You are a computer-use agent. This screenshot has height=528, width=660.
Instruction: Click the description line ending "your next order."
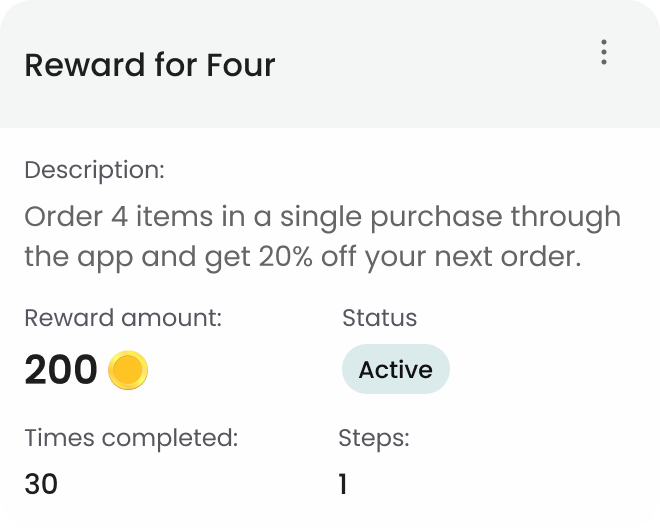(302, 257)
